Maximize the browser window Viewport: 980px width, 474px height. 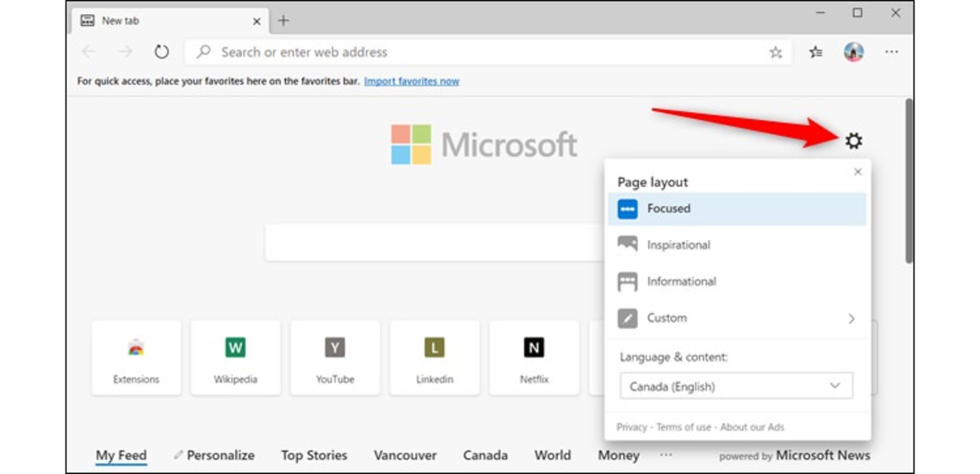(x=857, y=13)
